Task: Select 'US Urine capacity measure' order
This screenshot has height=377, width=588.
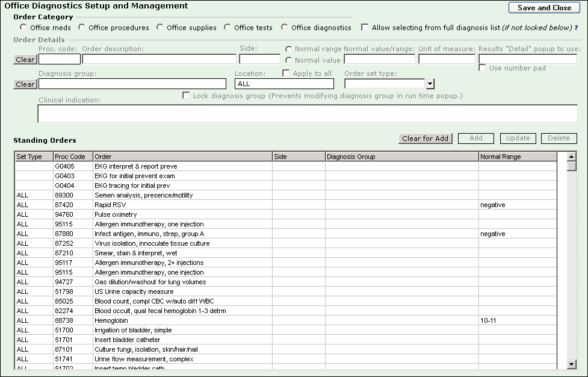Action: point(286,291)
